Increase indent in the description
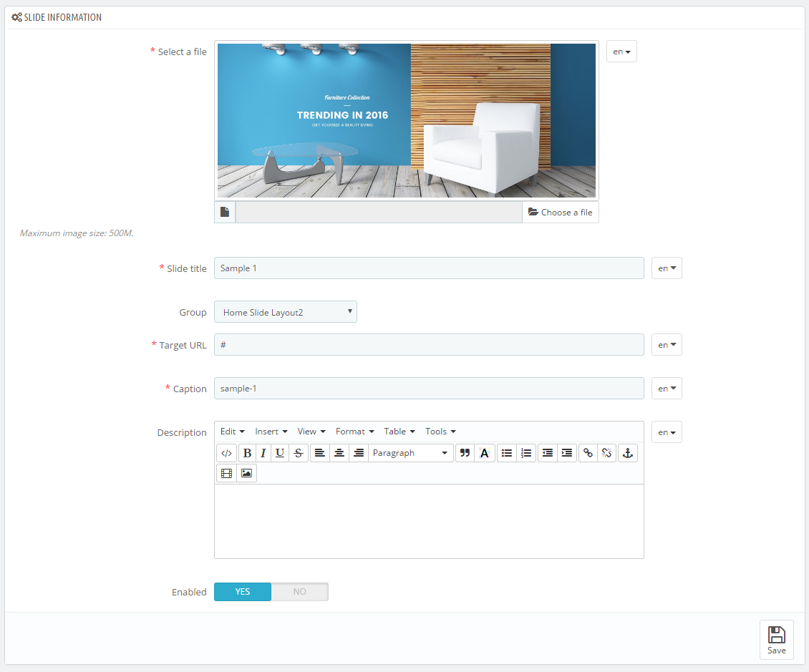This screenshot has width=809, height=672. (566, 453)
